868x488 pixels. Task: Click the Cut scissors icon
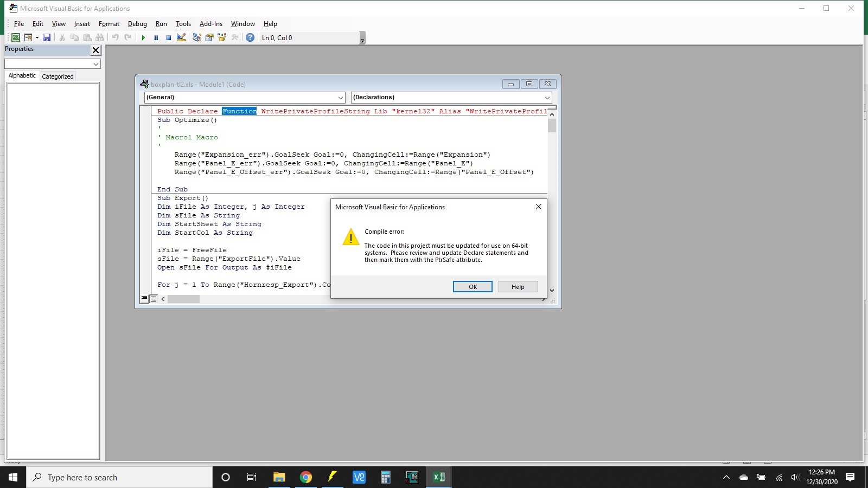[62, 37]
